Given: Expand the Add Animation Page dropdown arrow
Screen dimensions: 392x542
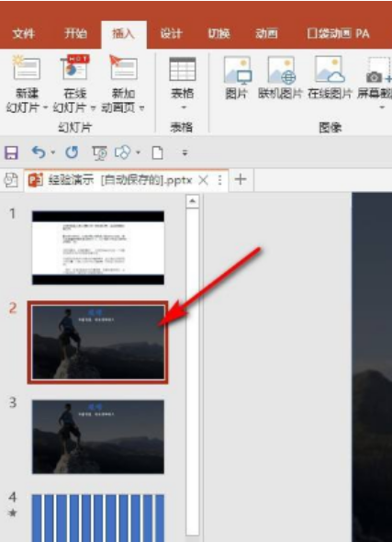Looking at the screenshot, I should [x=141, y=107].
